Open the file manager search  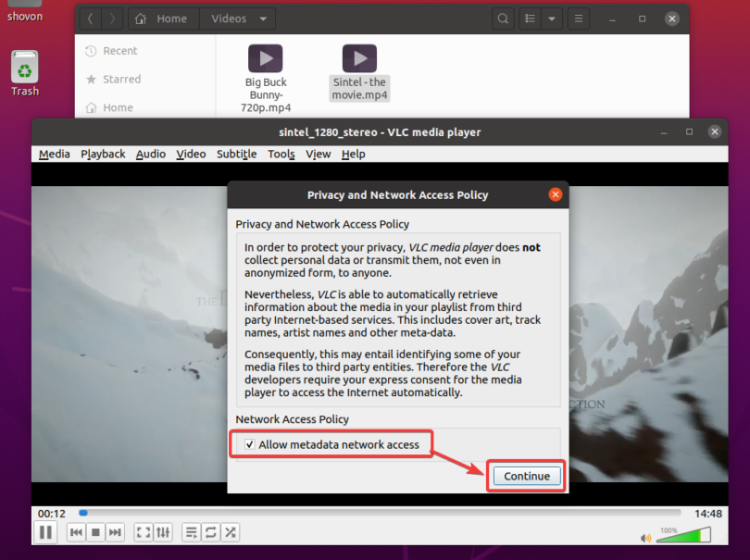[503, 18]
